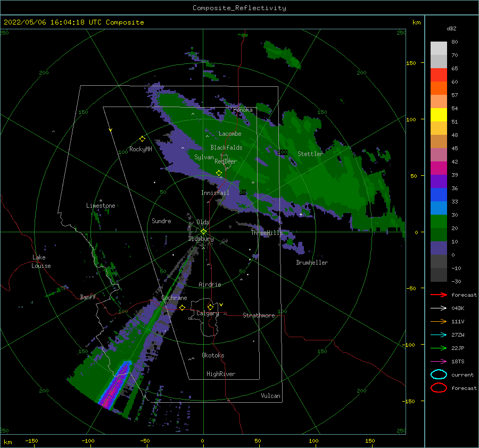Click the cyan current ellipse icon
Viewport: 479px width, 448px height.
pyautogui.click(x=439, y=374)
